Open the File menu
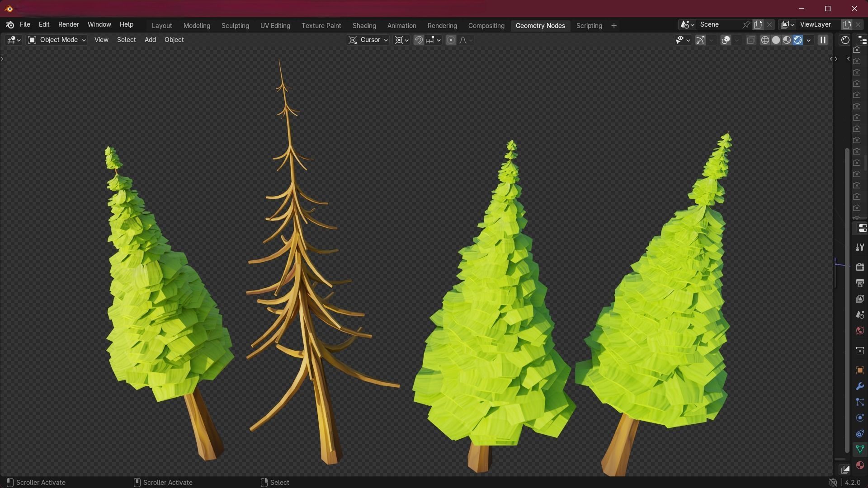The height and width of the screenshot is (488, 868). (25, 24)
